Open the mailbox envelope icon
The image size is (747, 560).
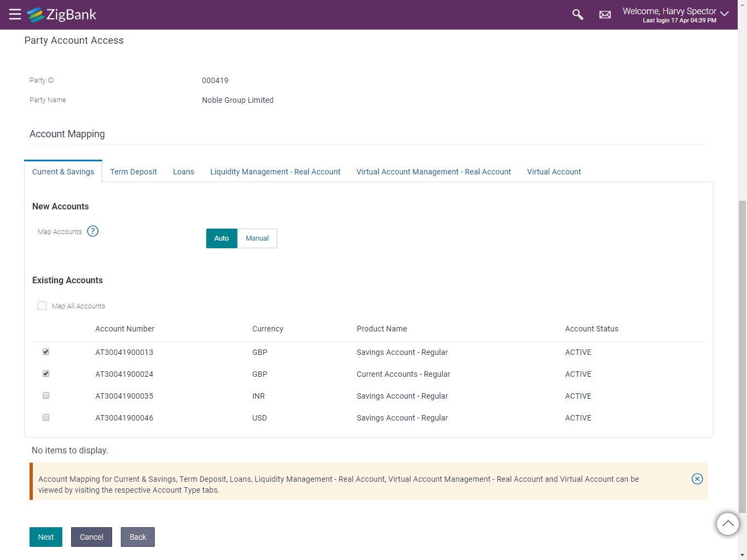(x=605, y=15)
